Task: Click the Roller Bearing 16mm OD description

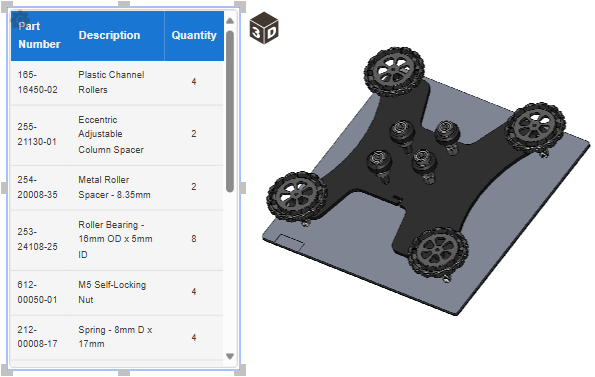Action: (x=115, y=239)
